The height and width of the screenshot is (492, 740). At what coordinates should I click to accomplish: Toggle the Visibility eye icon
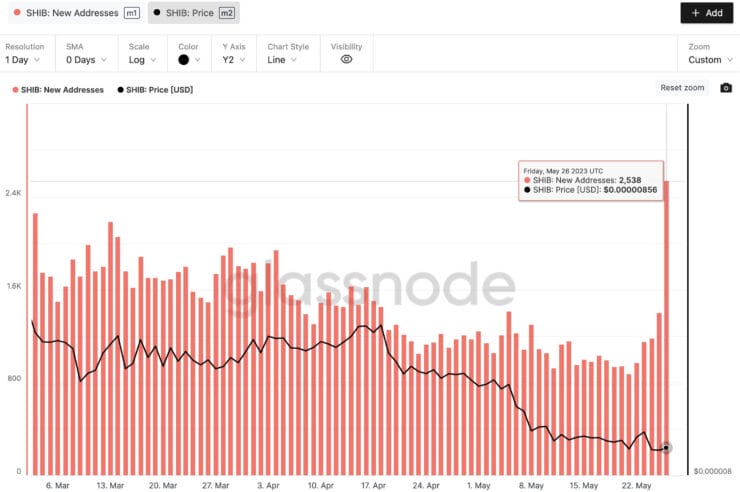pyautogui.click(x=346, y=59)
